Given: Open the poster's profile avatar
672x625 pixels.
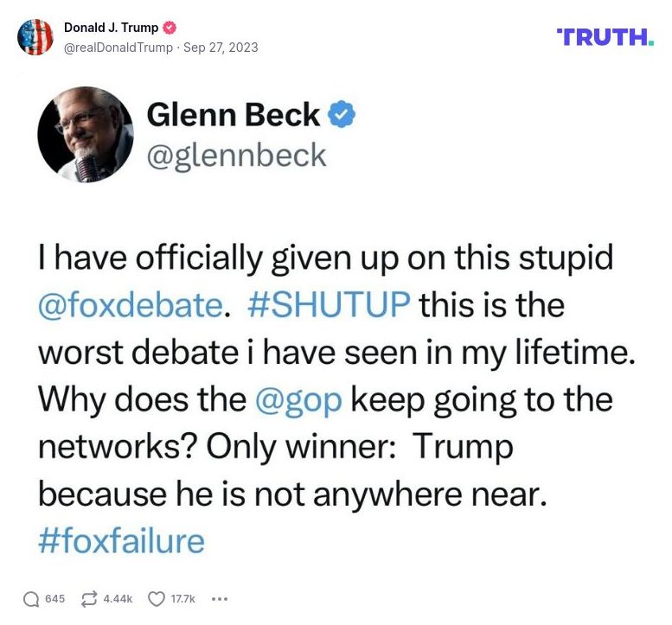Looking at the screenshot, I should pos(35,37).
